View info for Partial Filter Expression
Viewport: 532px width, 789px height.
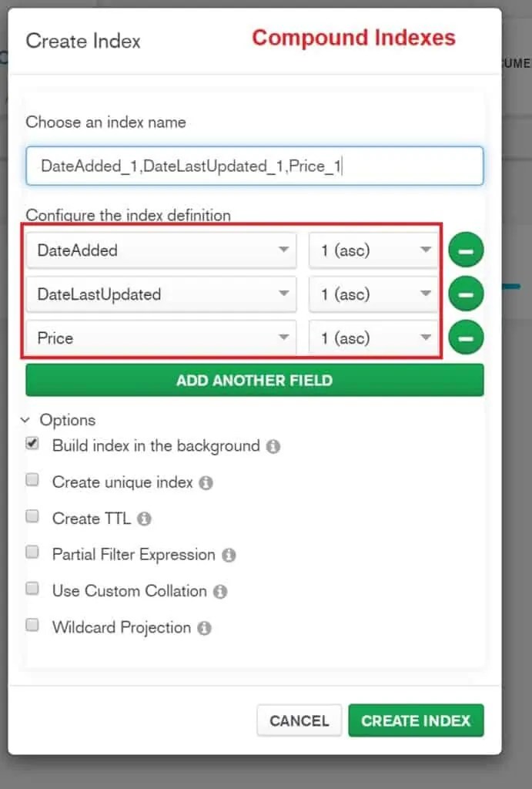(x=229, y=555)
